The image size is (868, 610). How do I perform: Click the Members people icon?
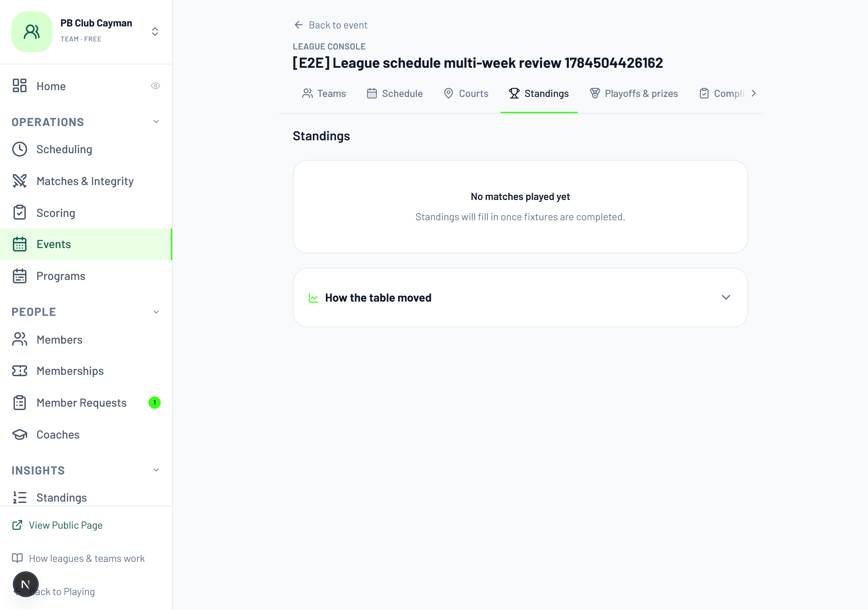(x=20, y=339)
